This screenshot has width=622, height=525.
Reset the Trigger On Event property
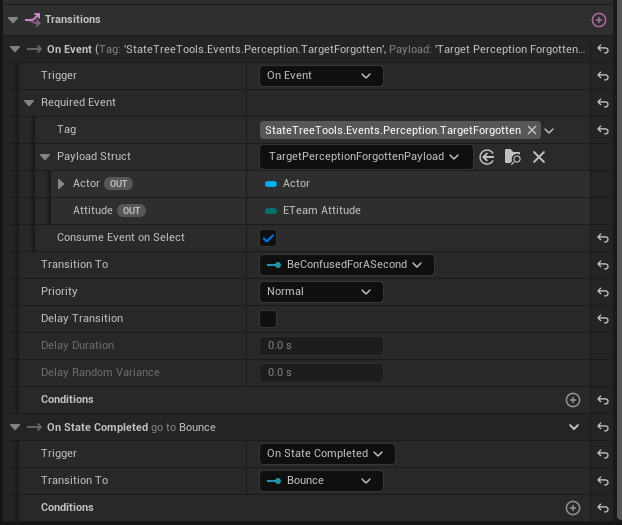[x=603, y=76]
